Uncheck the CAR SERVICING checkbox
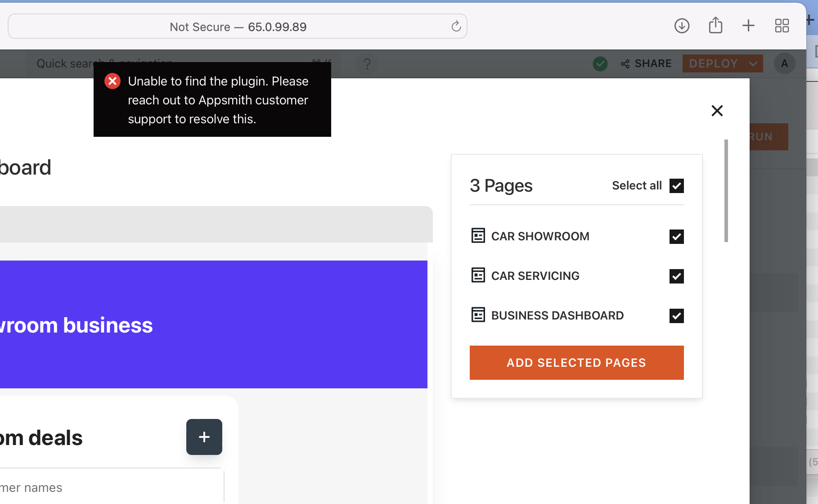Viewport: 818px width, 504px height. pyautogui.click(x=677, y=276)
